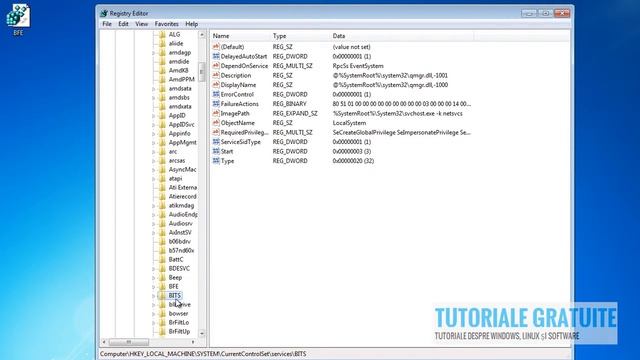This screenshot has width=640, height=360.
Task: Select the AsyncMac key
Action: pyautogui.click(x=182, y=169)
